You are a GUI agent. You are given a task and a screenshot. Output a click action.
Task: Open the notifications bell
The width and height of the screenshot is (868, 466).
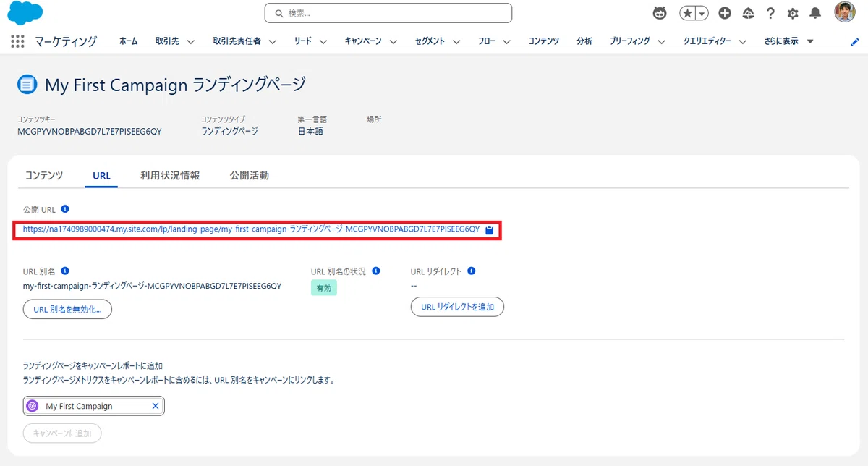pos(815,13)
